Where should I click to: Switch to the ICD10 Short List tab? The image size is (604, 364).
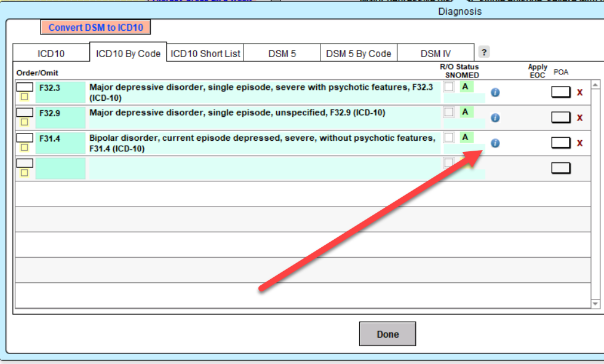coord(205,53)
